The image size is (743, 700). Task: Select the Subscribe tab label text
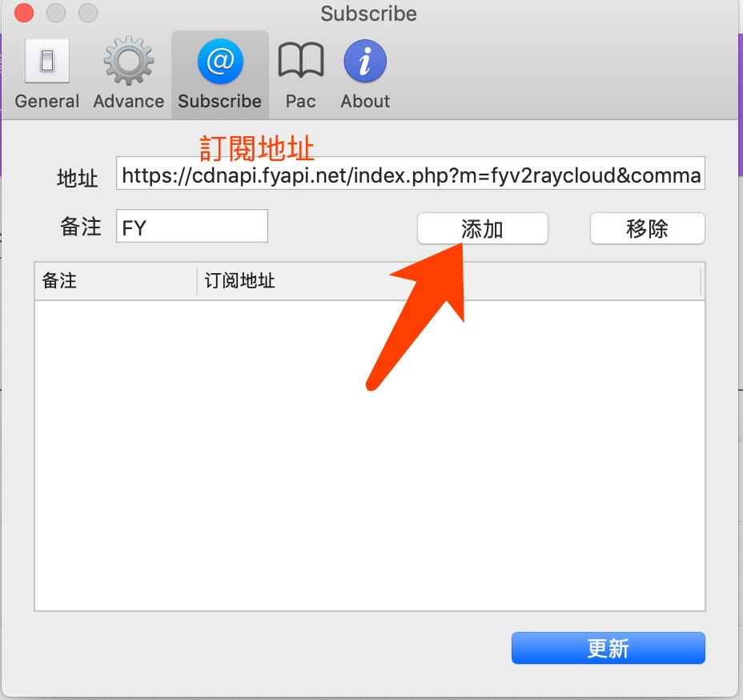click(220, 101)
